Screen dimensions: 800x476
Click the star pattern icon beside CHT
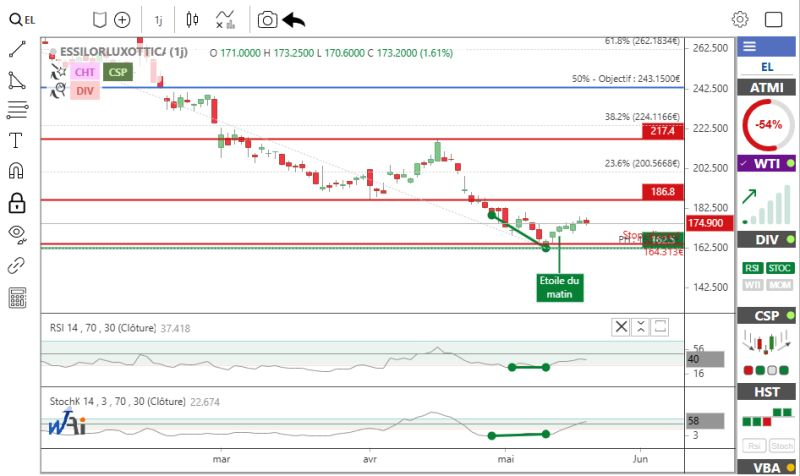pos(58,72)
